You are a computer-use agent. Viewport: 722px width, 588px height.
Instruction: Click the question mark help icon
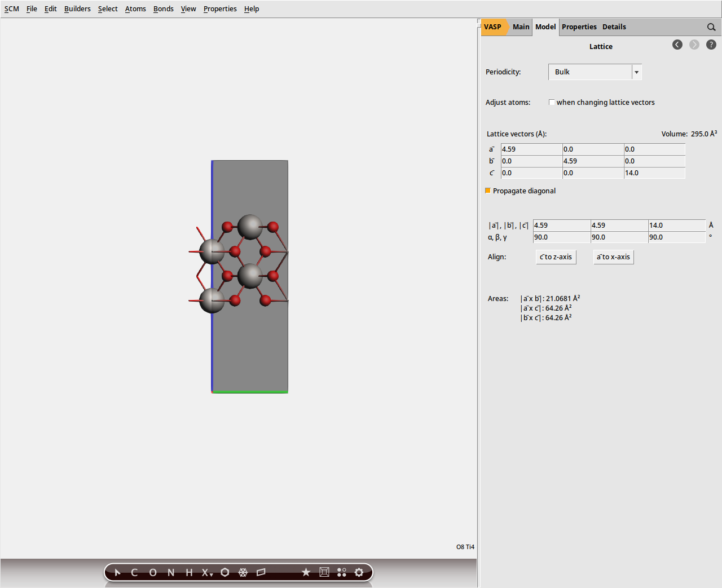[x=711, y=45]
